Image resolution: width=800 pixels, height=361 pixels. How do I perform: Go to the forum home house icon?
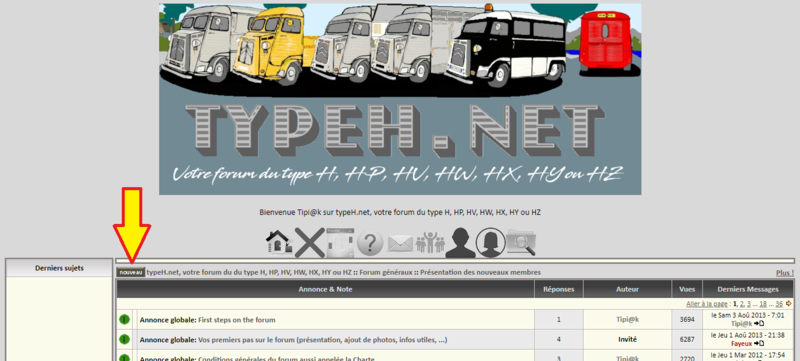[279, 242]
